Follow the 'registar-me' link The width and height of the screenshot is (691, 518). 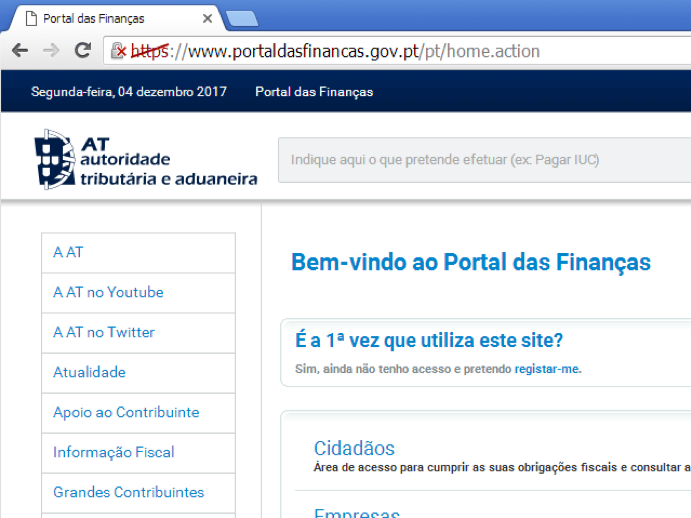pos(547,369)
